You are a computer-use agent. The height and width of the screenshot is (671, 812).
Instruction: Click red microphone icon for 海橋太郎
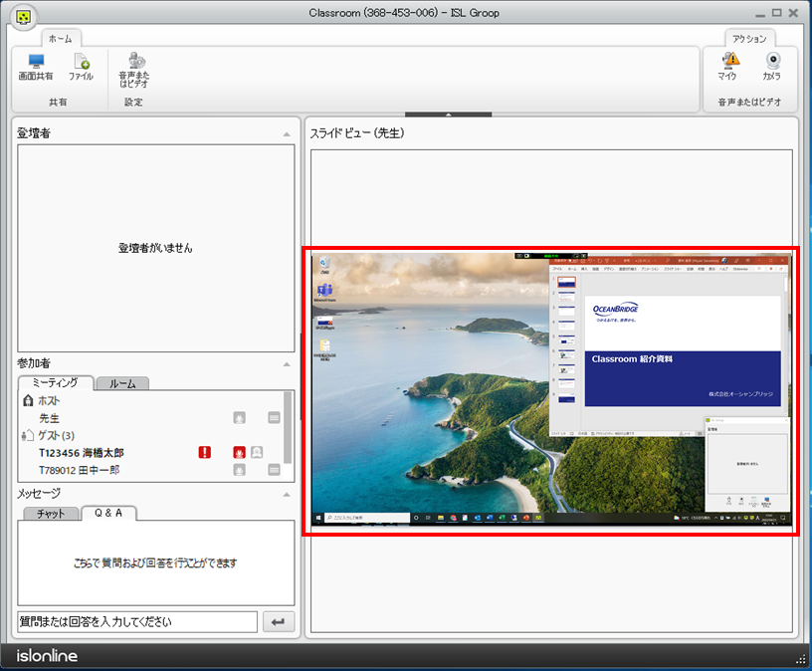point(239,452)
